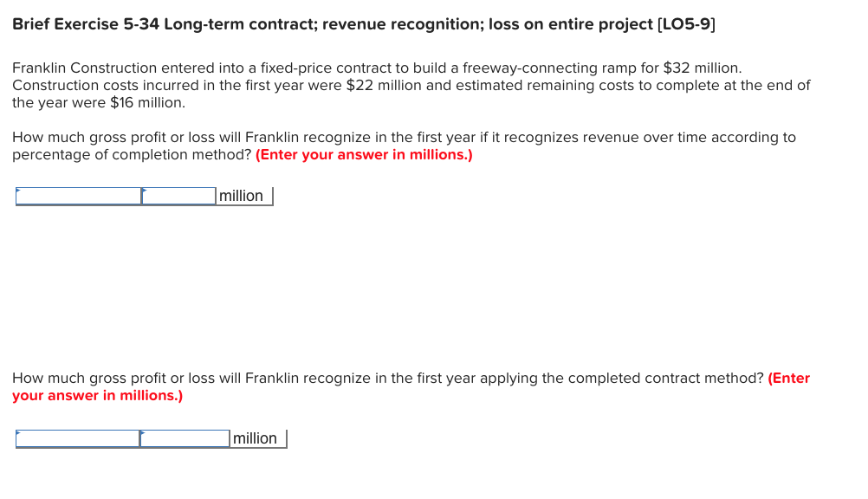Click the second red Enter your answer instruction
This screenshot has width=868, height=499.
click(96, 395)
